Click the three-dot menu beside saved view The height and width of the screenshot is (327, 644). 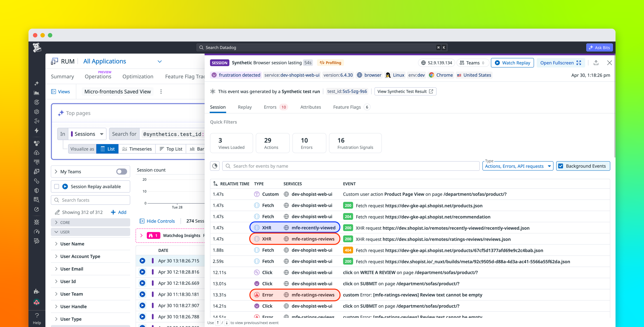161,91
